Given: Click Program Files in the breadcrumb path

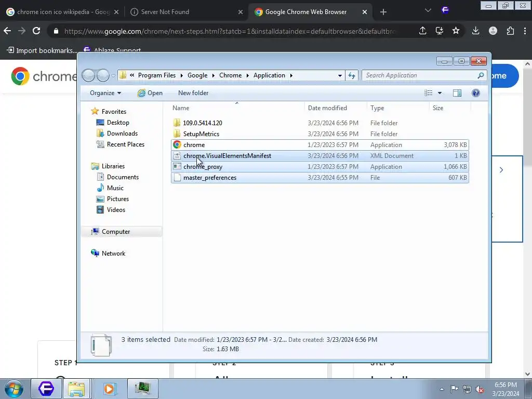Looking at the screenshot, I should [x=157, y=75].
